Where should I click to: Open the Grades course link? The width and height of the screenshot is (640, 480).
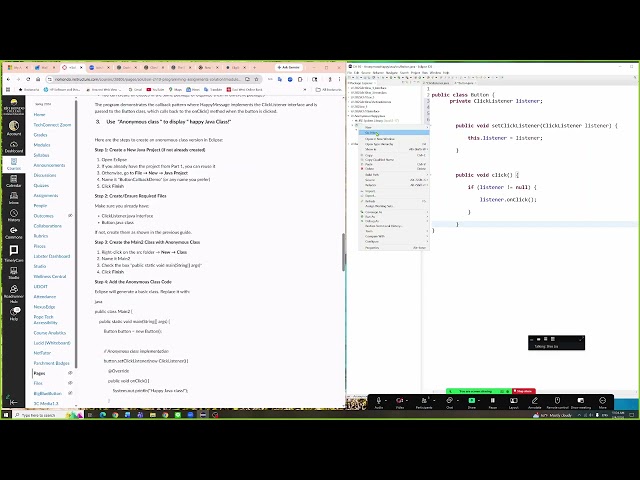tap(40, 135)
